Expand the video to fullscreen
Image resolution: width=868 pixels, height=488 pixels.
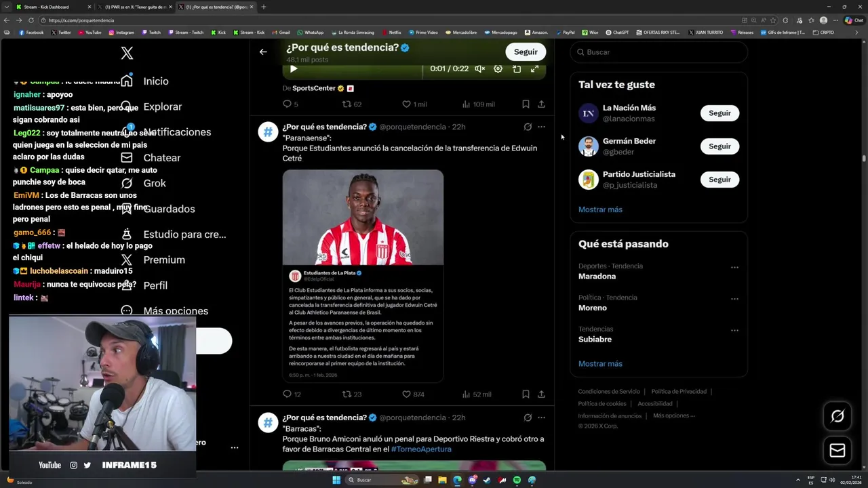point(534,68)
